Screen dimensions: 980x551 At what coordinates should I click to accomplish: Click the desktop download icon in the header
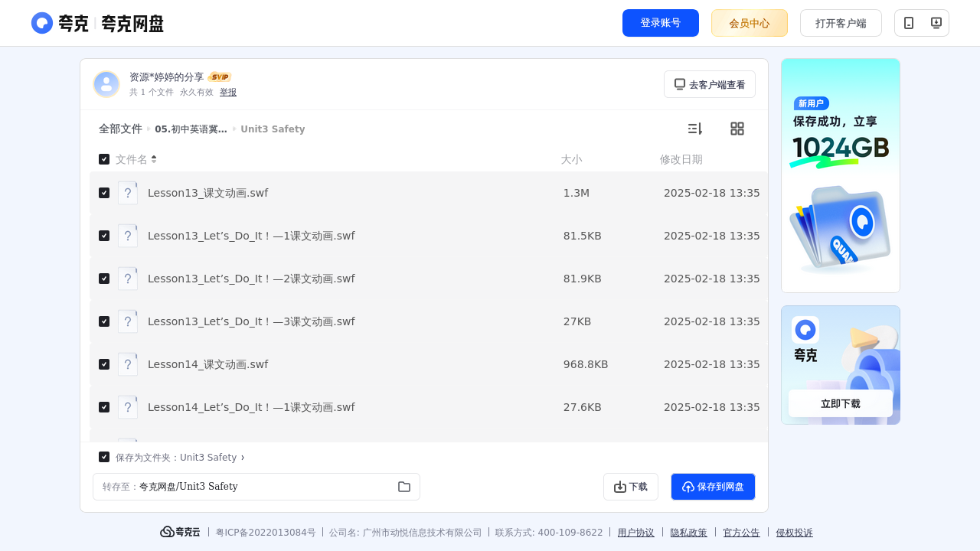[936, 23]
